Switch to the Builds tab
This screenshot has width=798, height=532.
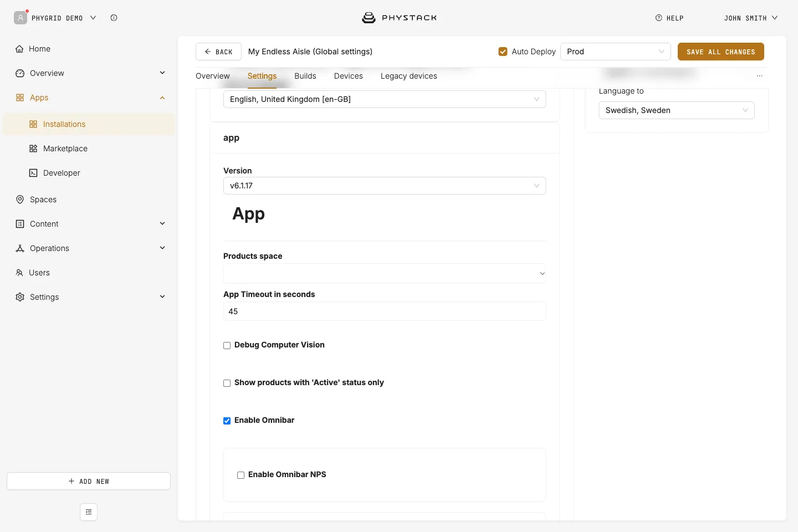(305, 76)
